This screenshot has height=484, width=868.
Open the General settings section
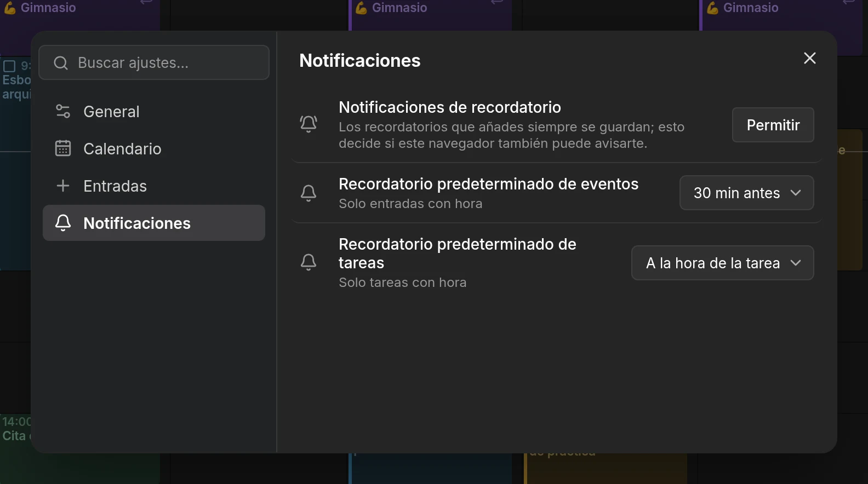coord(154,112)
